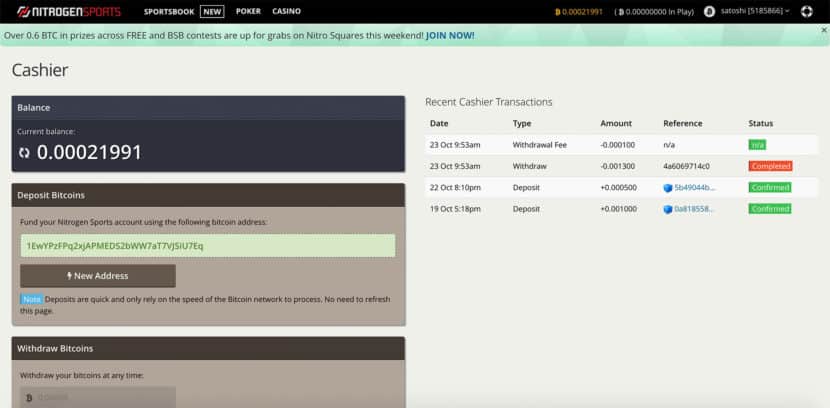Click the Cashier page title
Image resolution: width=830 pixels, height=408 pixels.
pos(40,70)
